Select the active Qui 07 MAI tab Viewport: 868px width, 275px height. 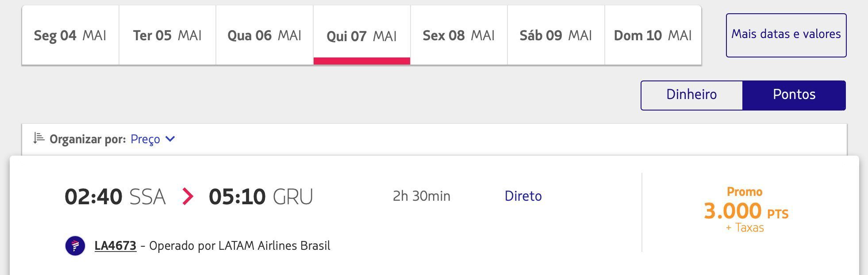[362, 35]
